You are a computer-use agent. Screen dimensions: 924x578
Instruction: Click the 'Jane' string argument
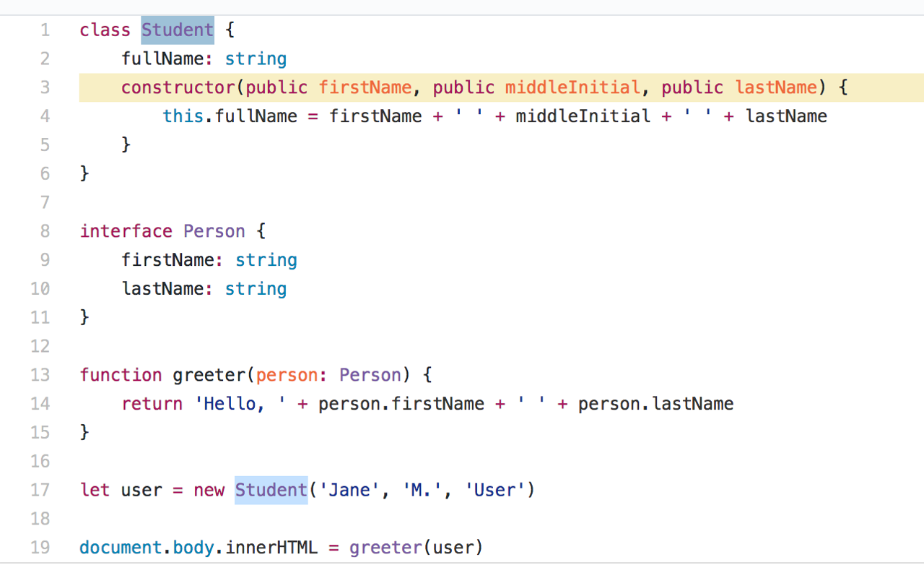pyautogui.click(x=349, y=490)
